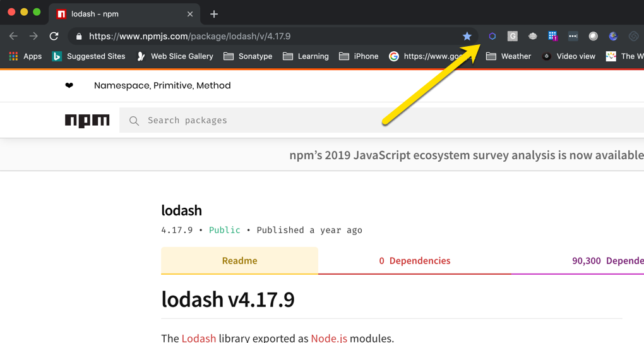The image size is (644, 343).
Task: Open the gray cloud-shaped extension icon
Action: 533,36
